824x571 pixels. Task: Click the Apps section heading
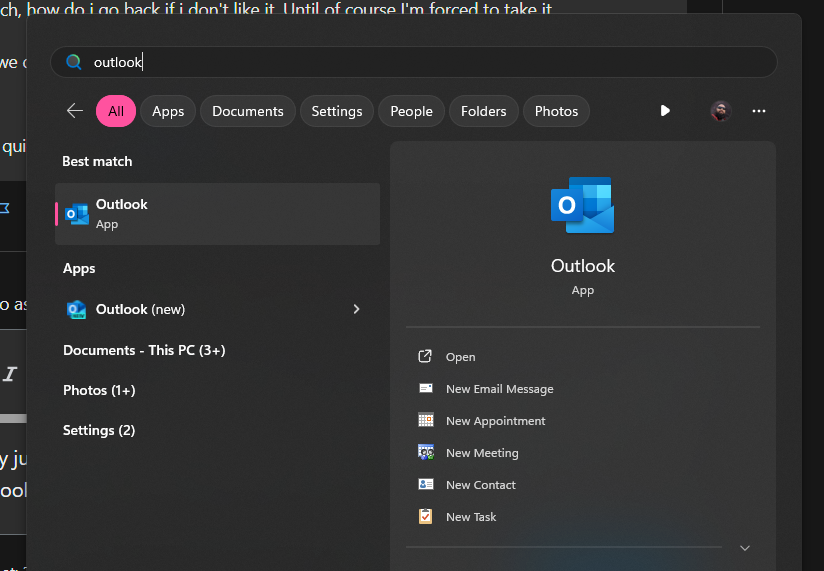coord(79,268)
